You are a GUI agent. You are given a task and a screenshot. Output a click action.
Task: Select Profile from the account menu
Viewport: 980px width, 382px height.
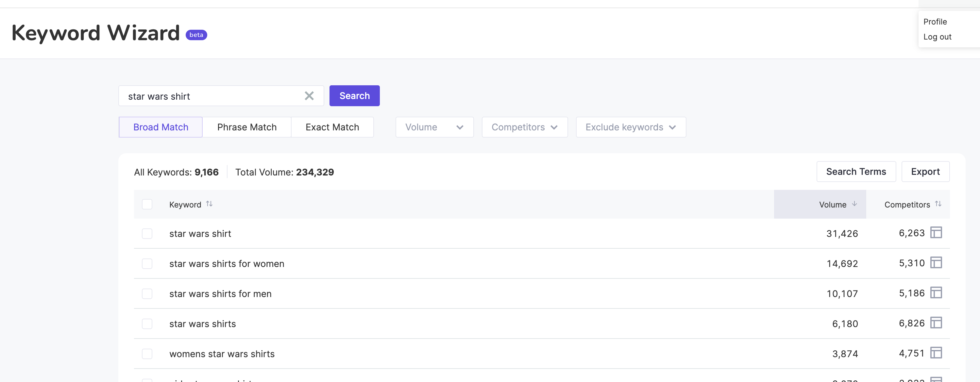pyautogui.click(x=936, y=22)
